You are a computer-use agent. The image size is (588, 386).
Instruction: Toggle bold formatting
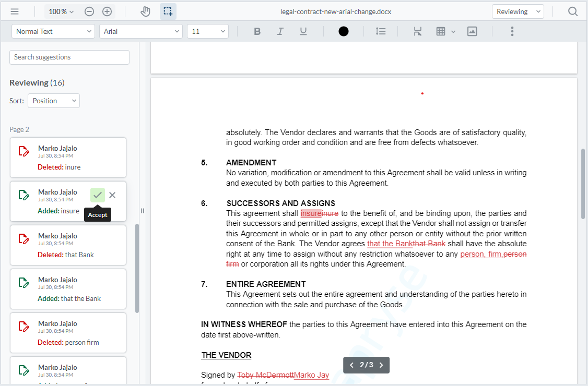coord(257,31)
